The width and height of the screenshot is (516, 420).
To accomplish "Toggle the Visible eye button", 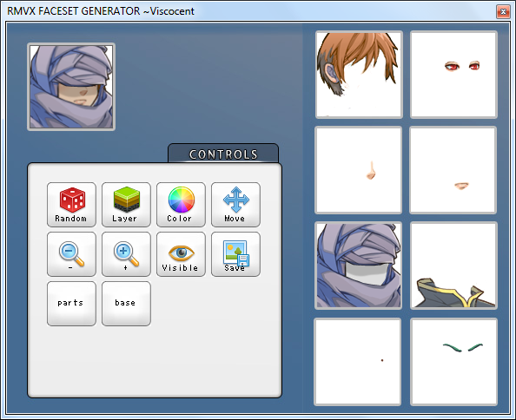I will [x=181, y=254].
